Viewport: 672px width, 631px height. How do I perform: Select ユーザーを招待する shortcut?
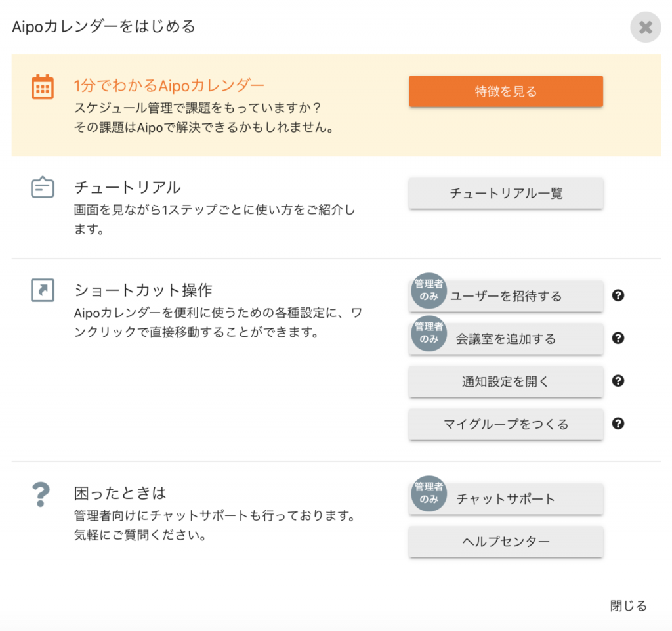[x=506, y=295]
